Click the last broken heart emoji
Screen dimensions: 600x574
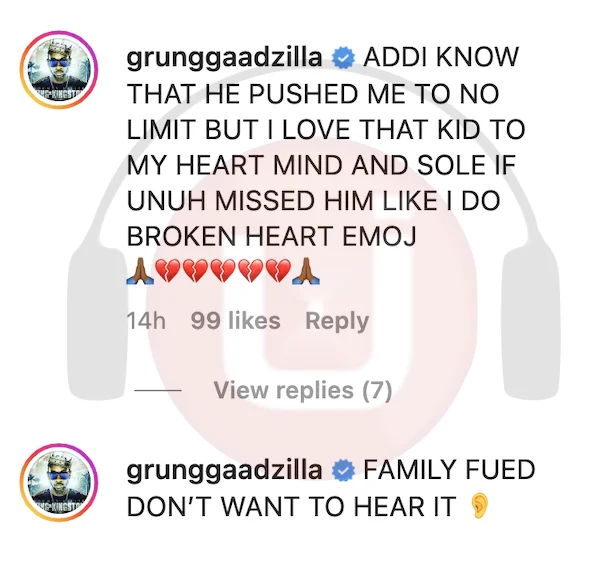(x=278, y=271)
